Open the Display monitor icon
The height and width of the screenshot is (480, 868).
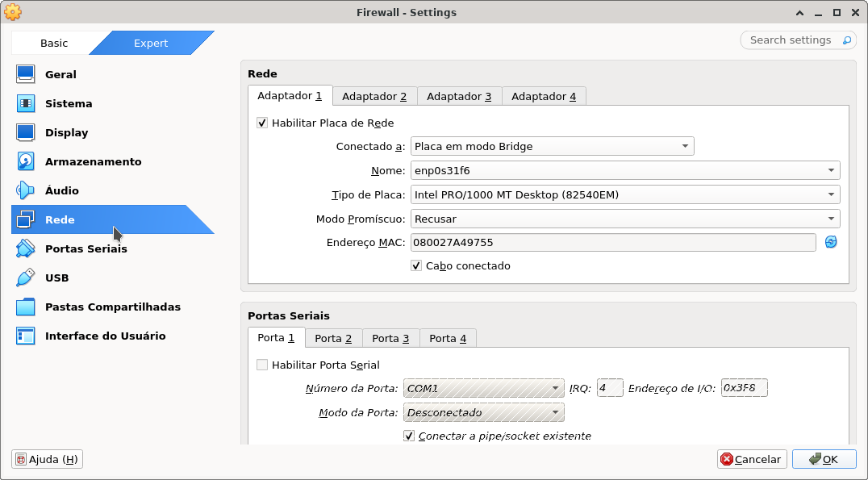(x=26, y=132)
